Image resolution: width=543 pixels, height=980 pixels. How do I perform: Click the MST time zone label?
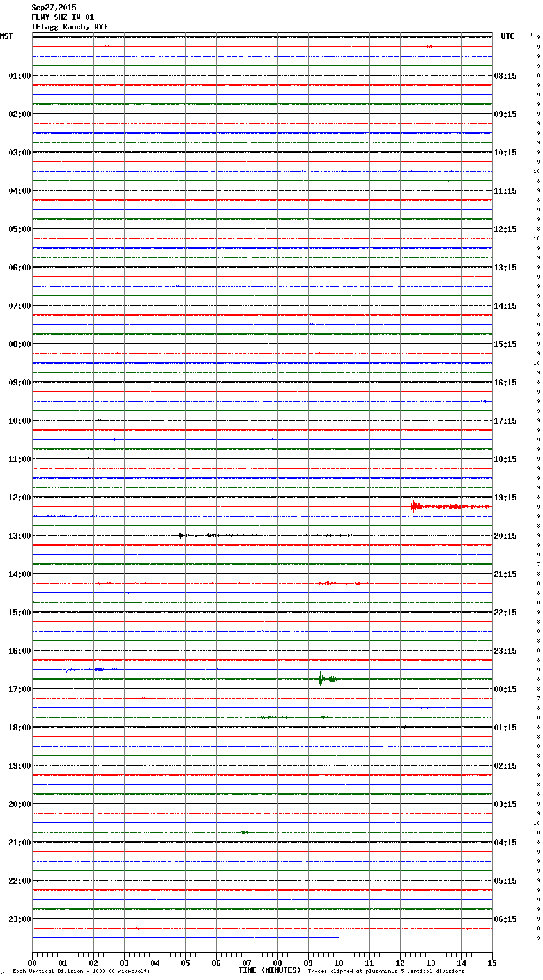pos(6,36)
